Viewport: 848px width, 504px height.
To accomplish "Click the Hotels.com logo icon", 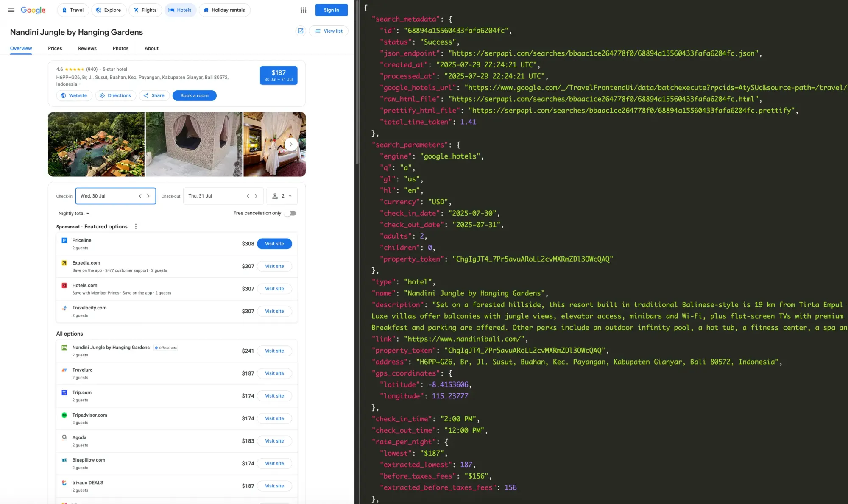I will coord(64,285).
